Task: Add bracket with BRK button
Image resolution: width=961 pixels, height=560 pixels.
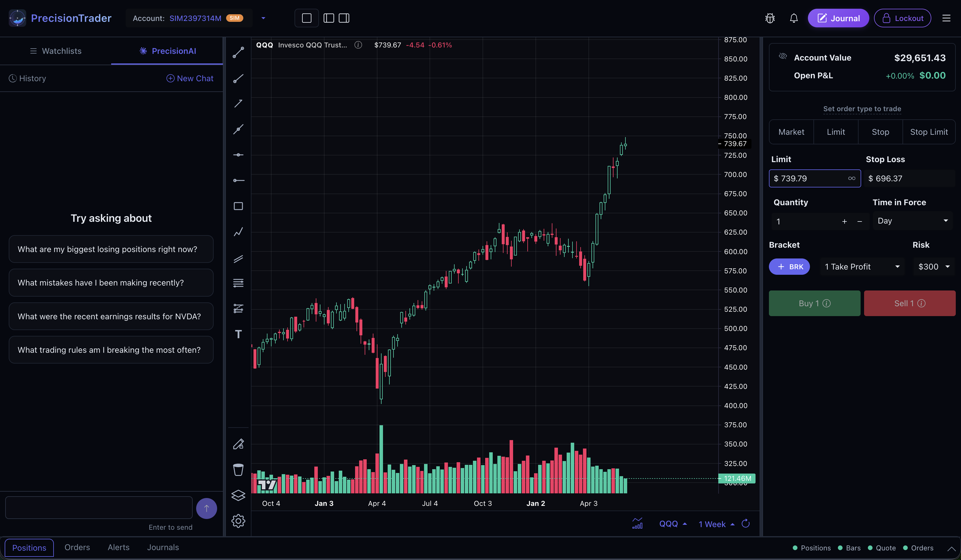Action: click(x=789, y=267)
